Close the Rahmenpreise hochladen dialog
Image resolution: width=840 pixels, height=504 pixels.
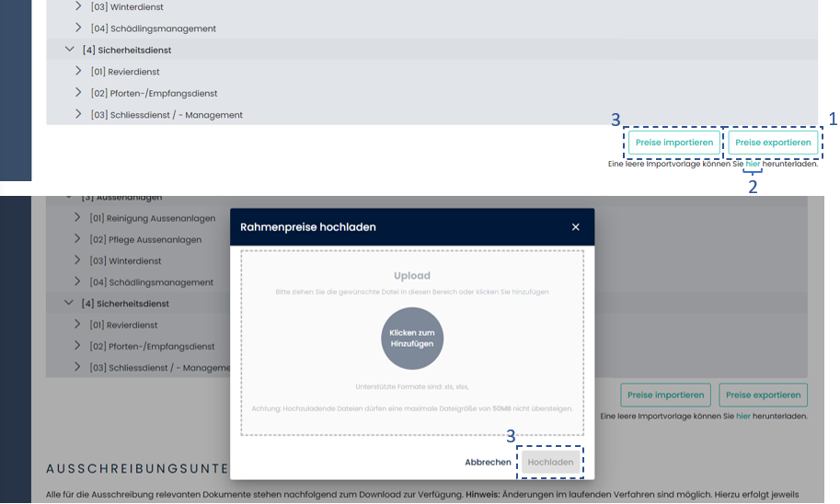click(x=575, y=227)
